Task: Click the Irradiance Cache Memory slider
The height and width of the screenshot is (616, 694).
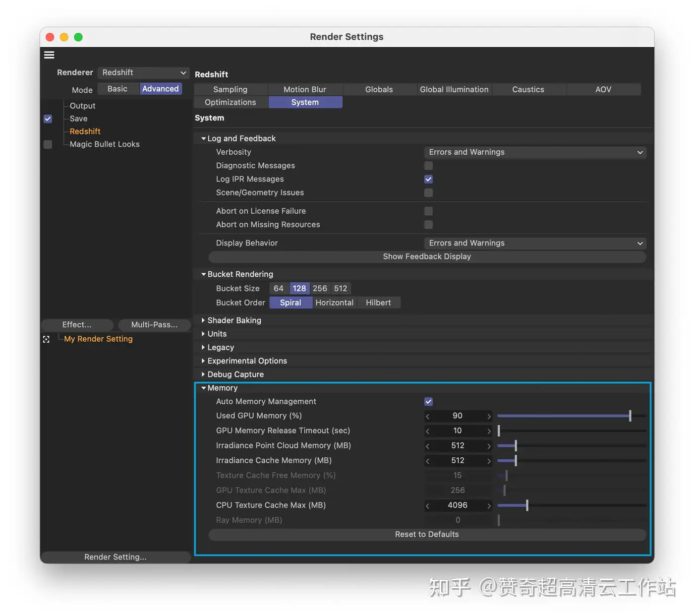Action: click(x=572, y=461)
